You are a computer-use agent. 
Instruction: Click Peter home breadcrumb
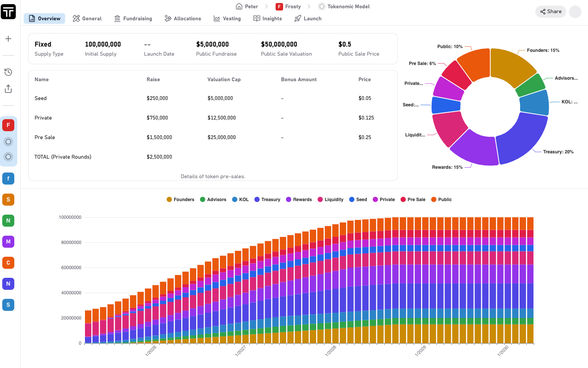(x=247, y=6)
